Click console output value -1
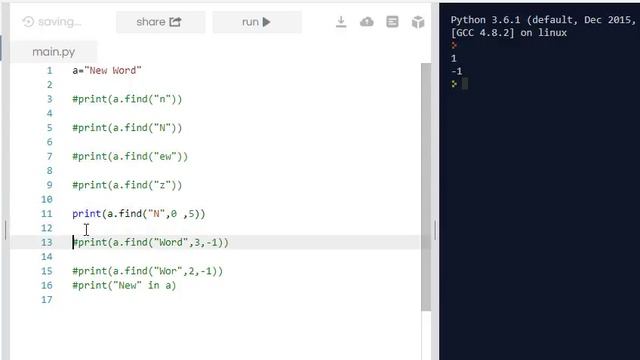The height and width of the screenshot is (360, 640). (x=457, y=71)
